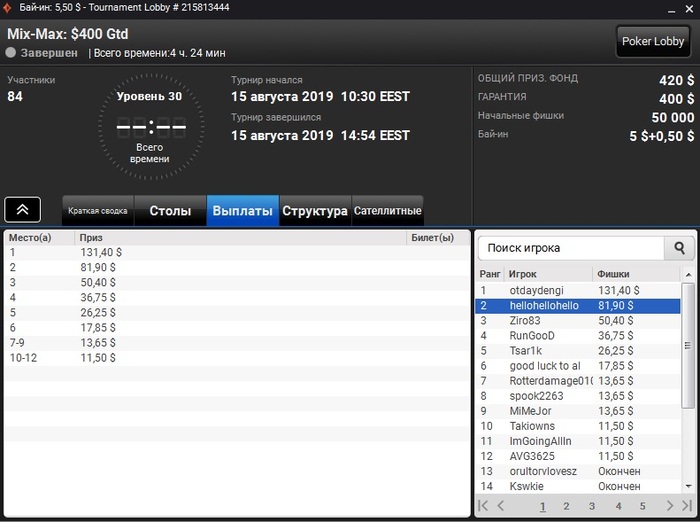700x522 pixels.
Task: Close the tournament lobby window
Action: [x=689, y=9]
